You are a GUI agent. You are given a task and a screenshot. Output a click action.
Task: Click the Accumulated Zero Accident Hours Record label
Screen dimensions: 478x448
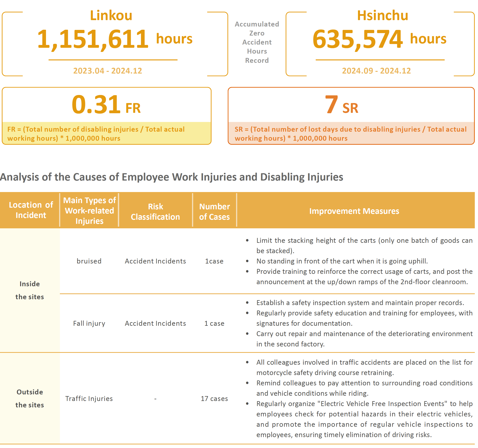click(x=257, y=42)
